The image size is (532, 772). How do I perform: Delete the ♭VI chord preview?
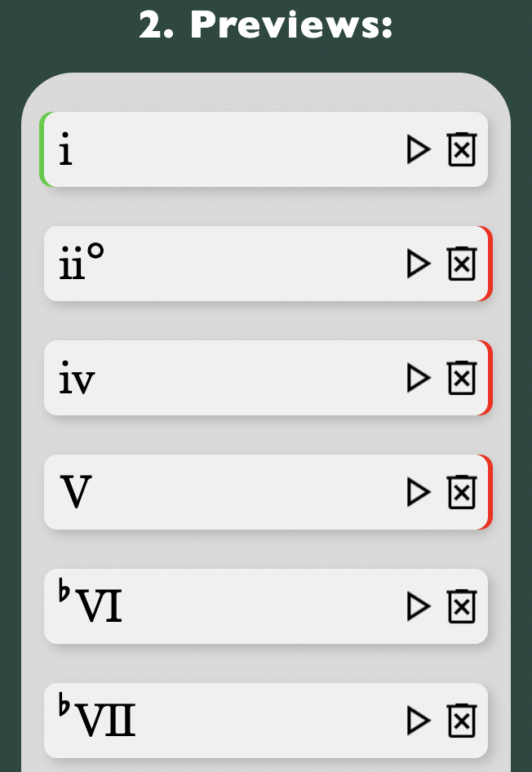click(x=462, y=606)
